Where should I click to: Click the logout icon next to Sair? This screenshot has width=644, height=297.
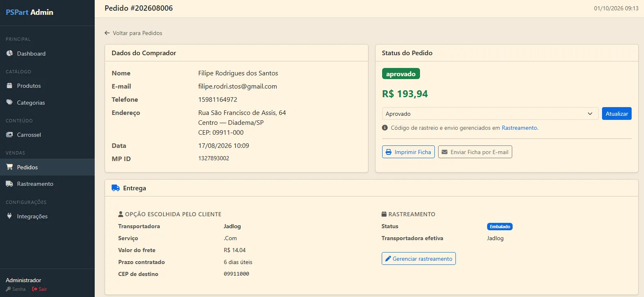(35, 289)
